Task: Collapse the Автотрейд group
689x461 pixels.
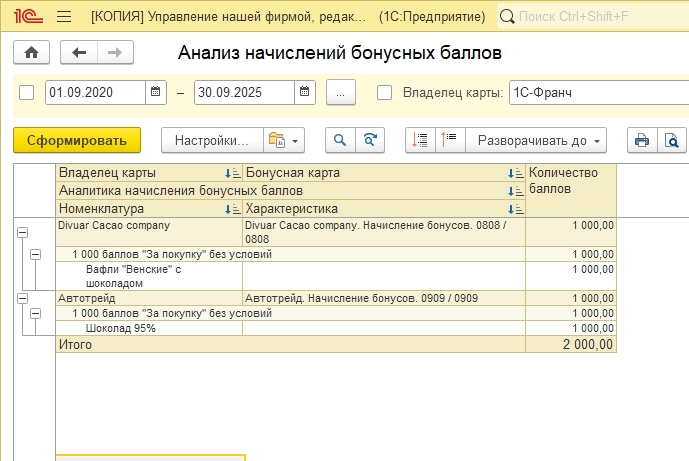Action: click(22, 298)
